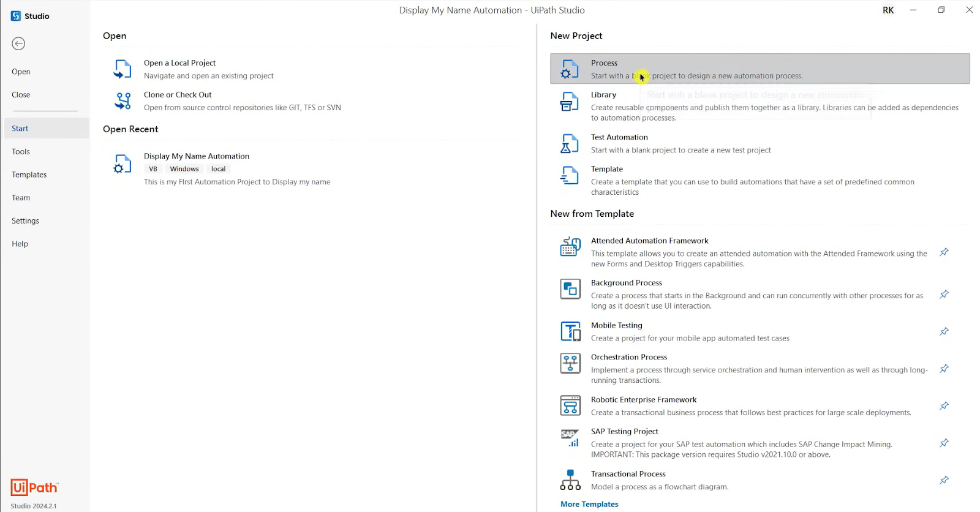Viewport: 980px width, 512px height.
Task: Create a new Test Automation project
Action: (760, 143)
